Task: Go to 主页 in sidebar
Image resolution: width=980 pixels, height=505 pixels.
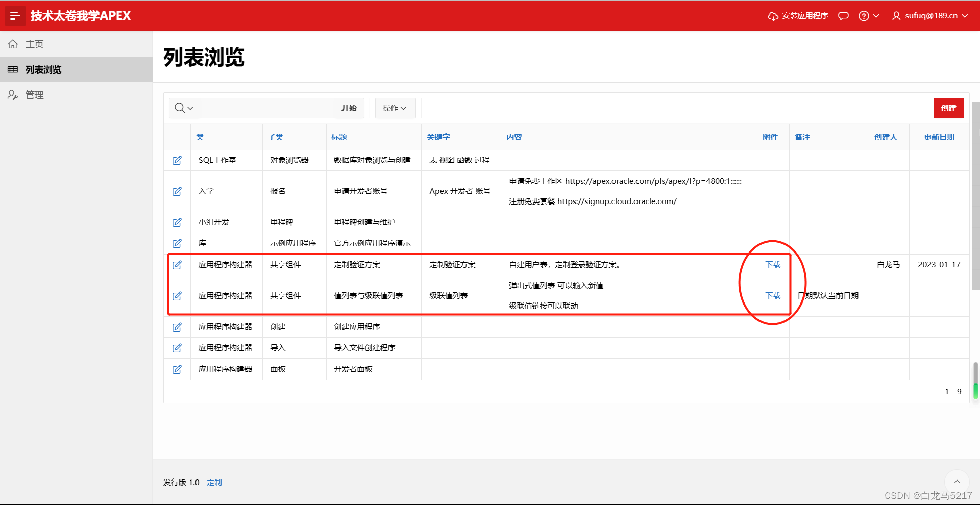Action: coord(77,44)
